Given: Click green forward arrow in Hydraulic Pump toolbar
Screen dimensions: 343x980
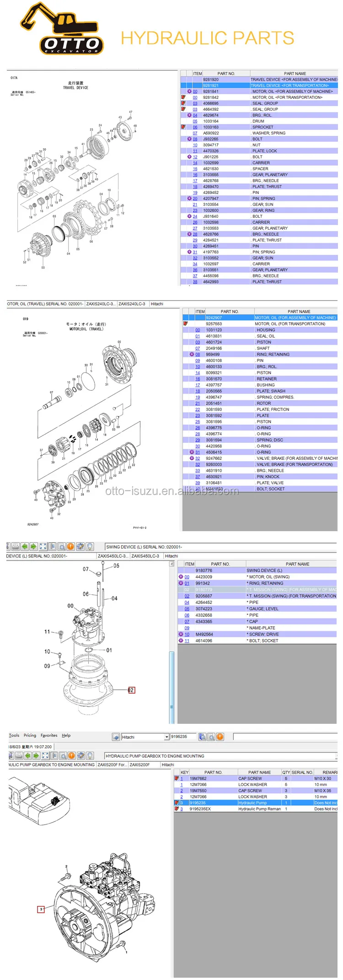Looking at the screenshot, I should [36, 756].
